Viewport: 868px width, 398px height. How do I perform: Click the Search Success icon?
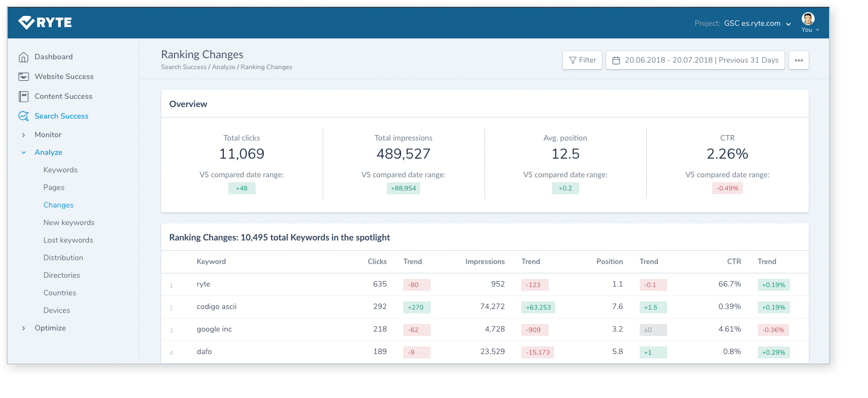pyautogui.click(x=24, y=116)
